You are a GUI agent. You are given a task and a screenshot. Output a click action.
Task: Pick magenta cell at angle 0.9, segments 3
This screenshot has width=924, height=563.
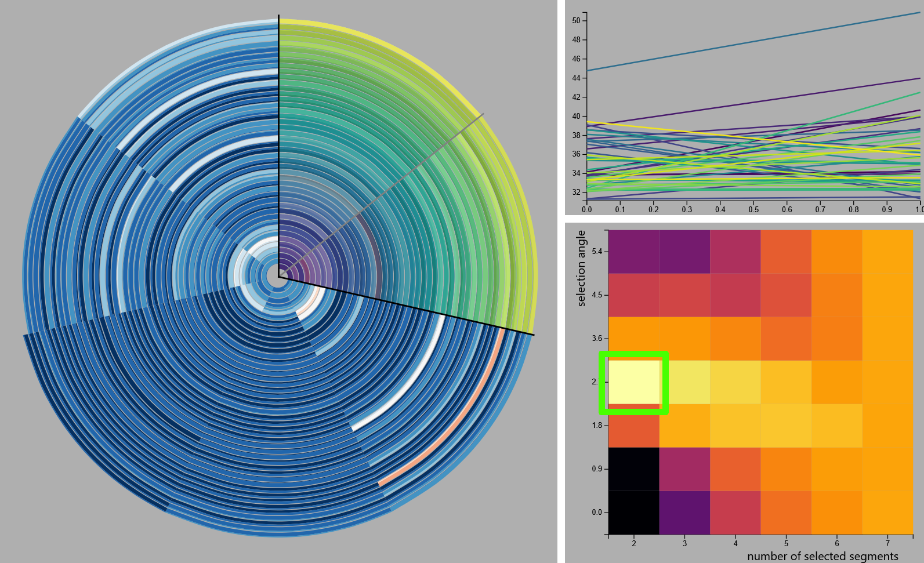tap(684, 469)
